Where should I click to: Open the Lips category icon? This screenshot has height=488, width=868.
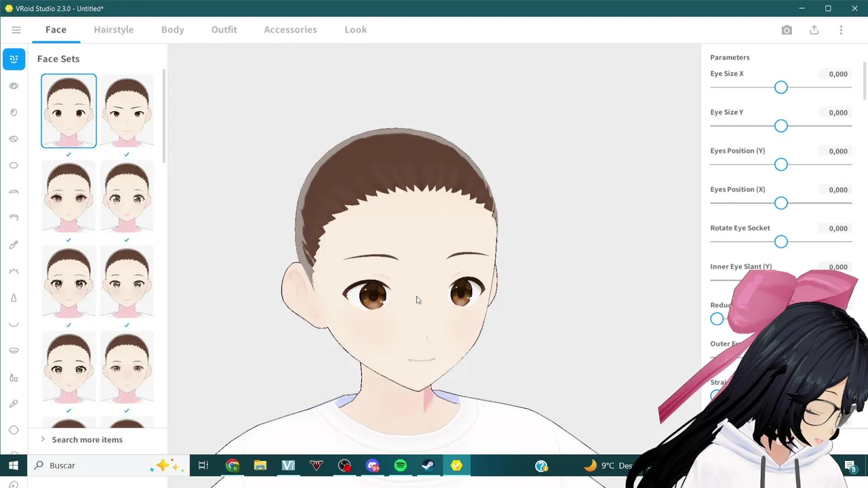point(14,350)
